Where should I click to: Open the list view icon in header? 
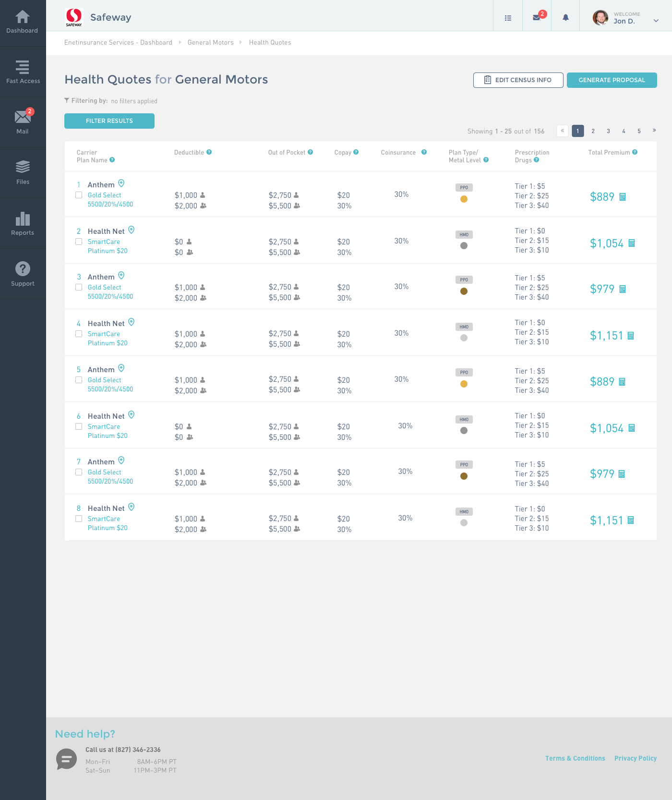[508, 18]
